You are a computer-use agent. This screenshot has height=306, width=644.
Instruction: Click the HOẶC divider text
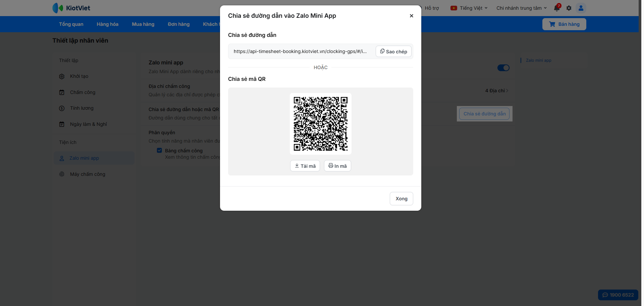tap(321, 67)
